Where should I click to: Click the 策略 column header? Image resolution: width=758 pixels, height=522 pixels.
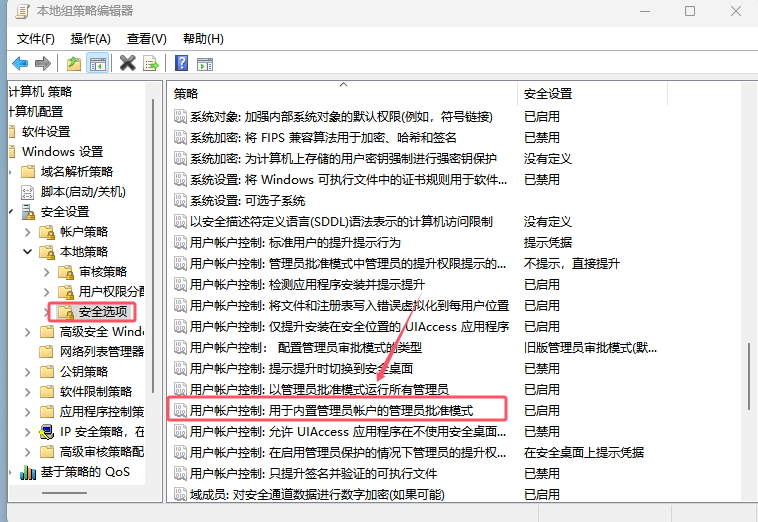(x=186, y=93)
